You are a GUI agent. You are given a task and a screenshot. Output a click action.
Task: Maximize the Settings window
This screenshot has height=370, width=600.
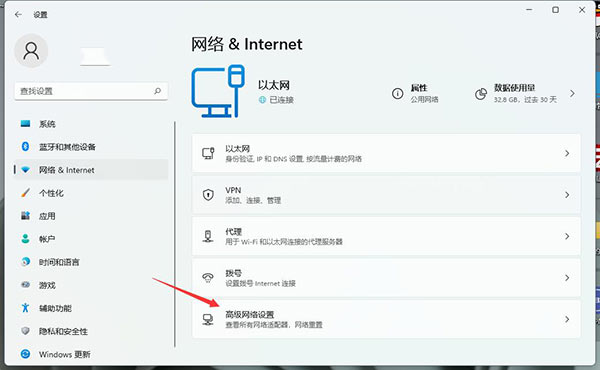tap(555, 10)
